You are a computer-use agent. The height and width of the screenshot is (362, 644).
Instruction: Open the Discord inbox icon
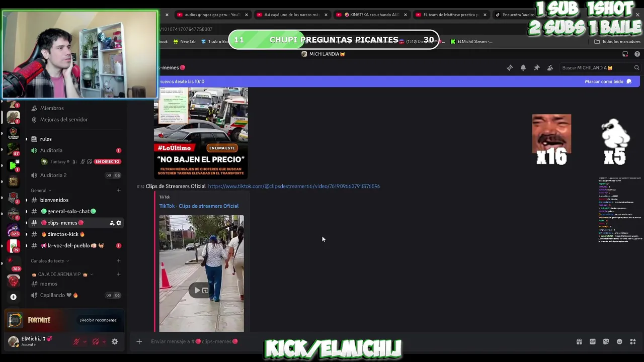(x=625, y=54)
